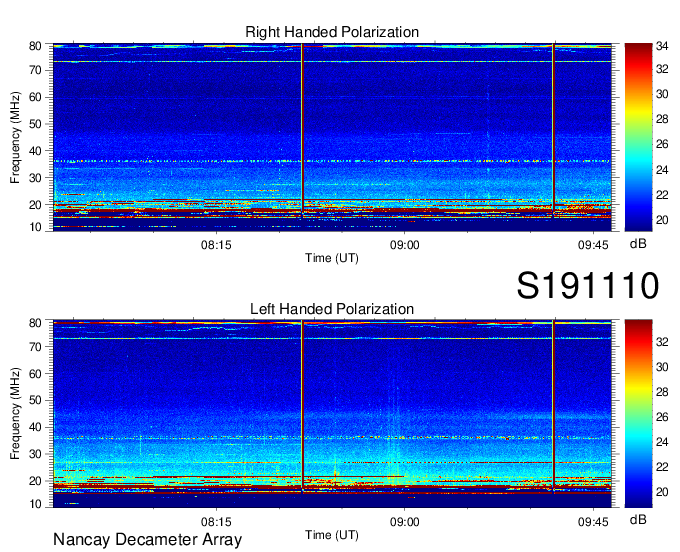Click first vertical red line in Right Handed spectrogram
This screenshot has width=680, height=552.
pyautogui.click(x=302, y=129)
